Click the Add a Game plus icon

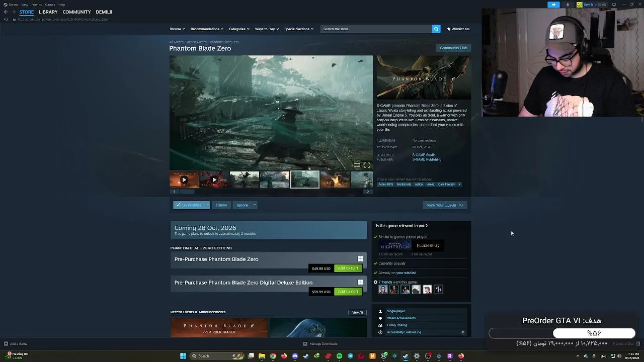coord(6,344)
